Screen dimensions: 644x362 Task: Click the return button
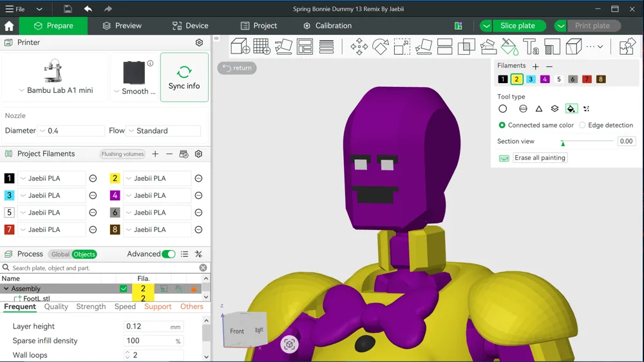(237, 68)
